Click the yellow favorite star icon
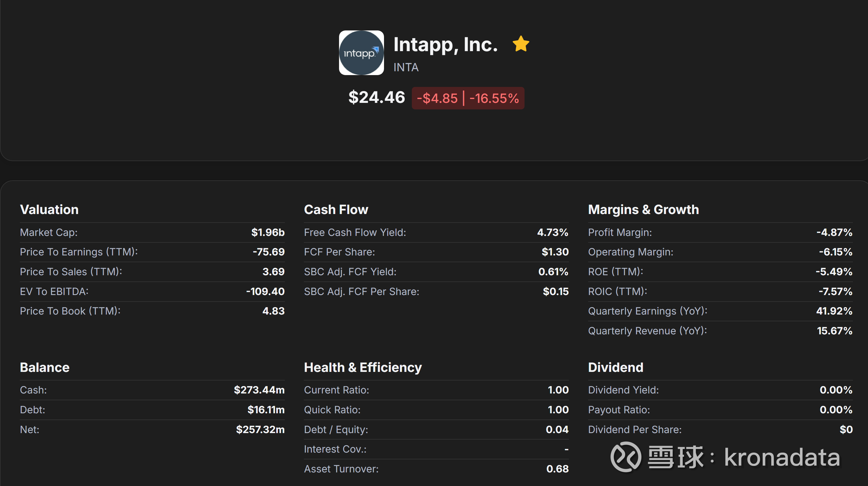868x486 pixels. (x=521, y=44)
